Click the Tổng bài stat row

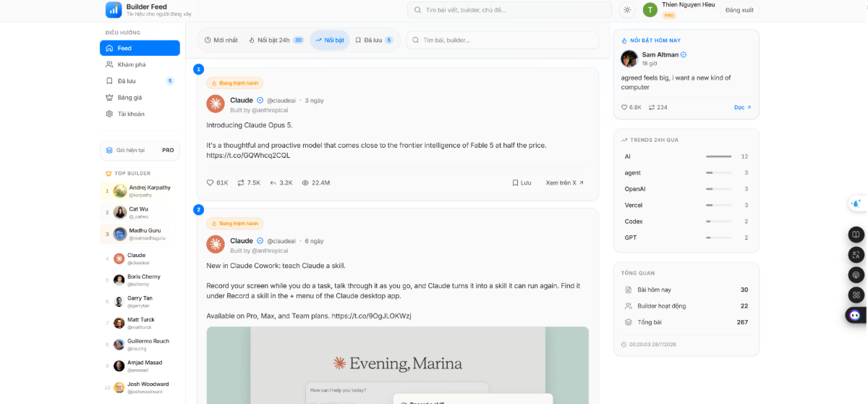[x=686, y=322]
